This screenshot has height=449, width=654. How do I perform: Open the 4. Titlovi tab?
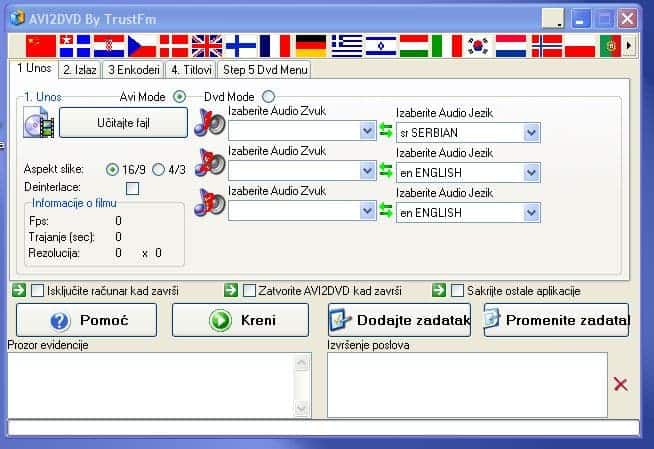pos(191,70)
